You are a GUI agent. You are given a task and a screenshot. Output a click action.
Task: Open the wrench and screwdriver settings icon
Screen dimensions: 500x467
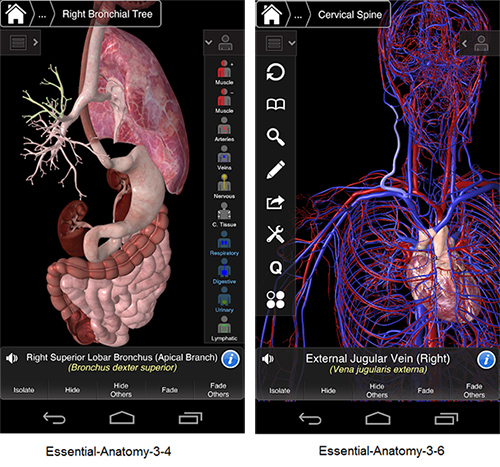[275, 234]
